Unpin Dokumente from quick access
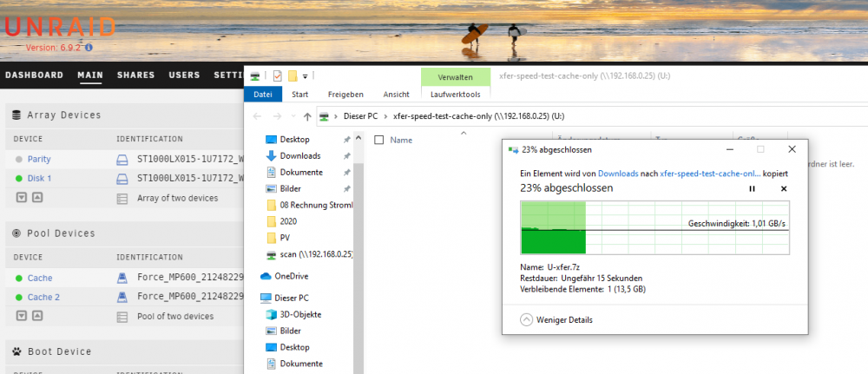This screenshot has height=374, width=868. pos(346,173)
